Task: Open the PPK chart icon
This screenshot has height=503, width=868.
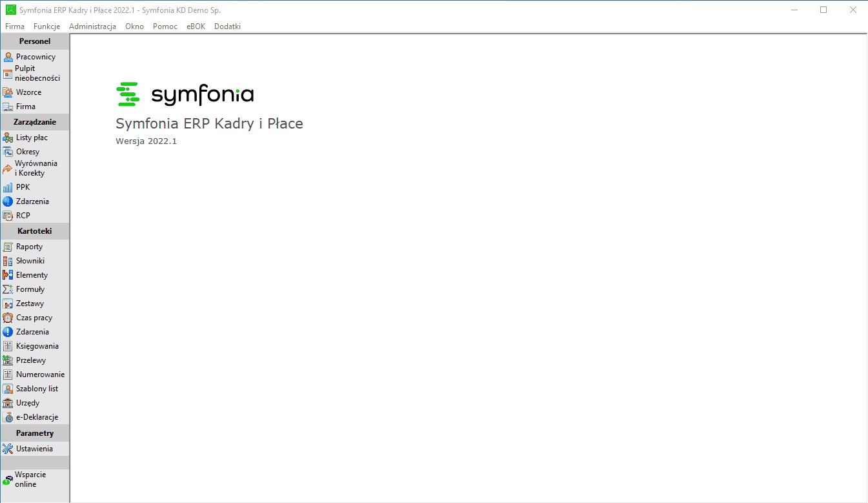Action: (8, 187)
